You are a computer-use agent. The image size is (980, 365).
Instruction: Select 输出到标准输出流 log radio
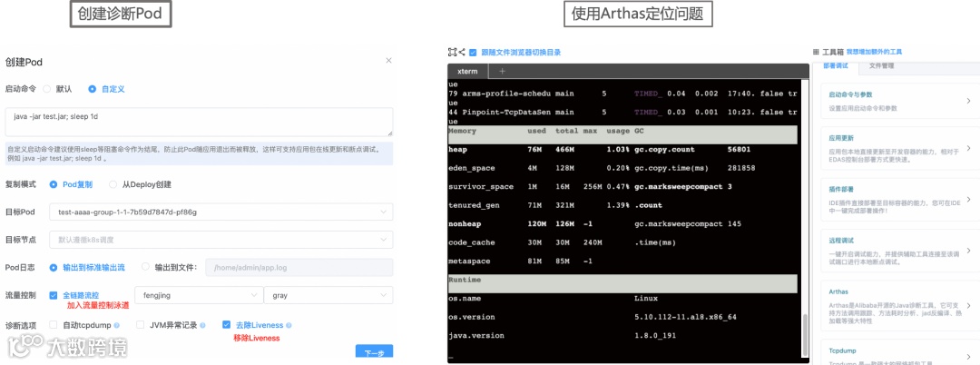coord(54,267)
